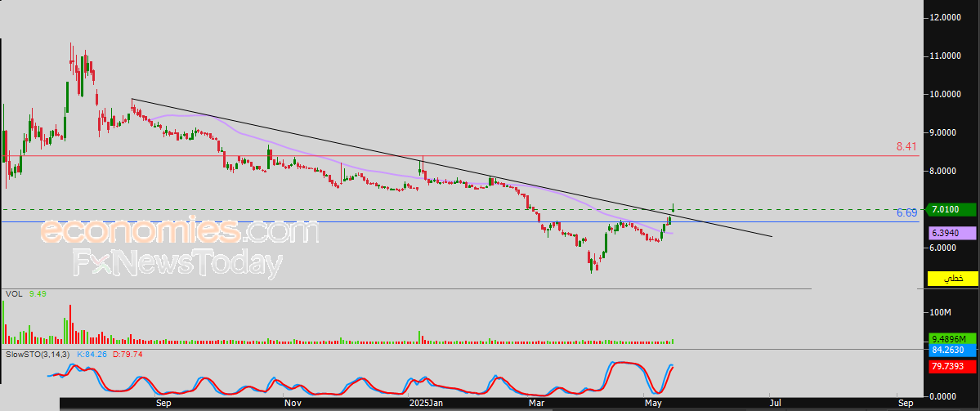This screenshot has width=980, height=411.
Task: Click the yellow Arabic chart type label
Action: [952, 279]
